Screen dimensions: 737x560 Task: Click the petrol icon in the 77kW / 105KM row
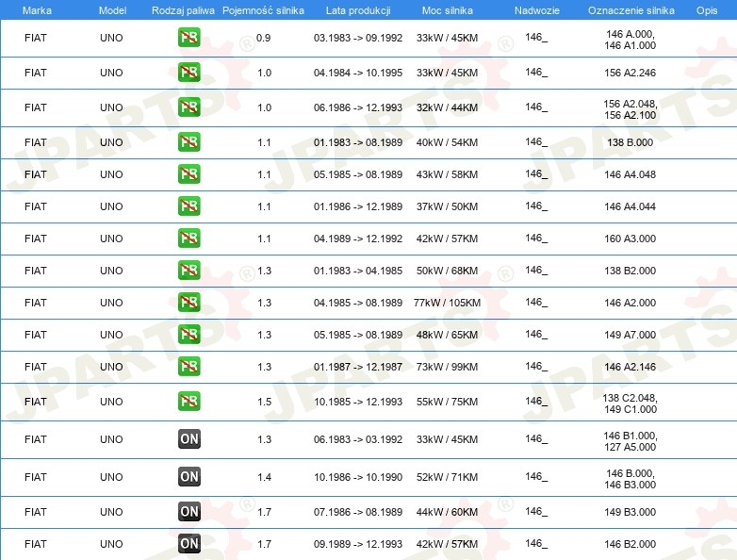tap(188, 303)
